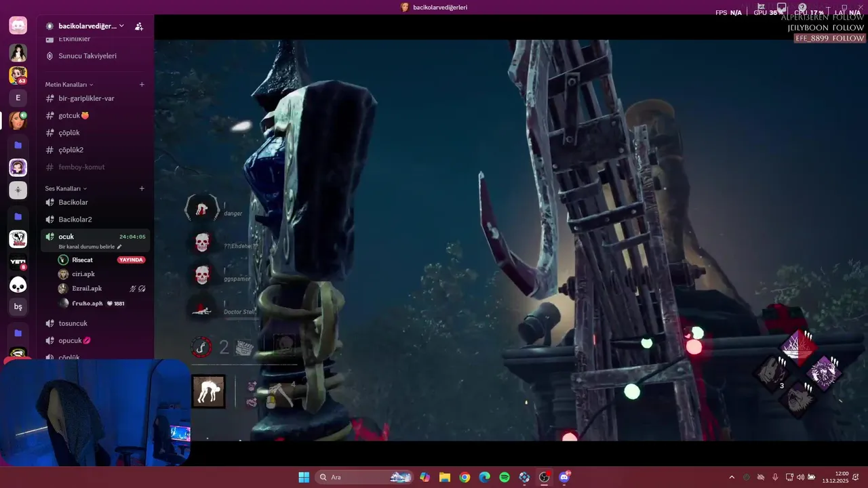
Task: Click the Dead by Daylight stream view
Action: (x=511, y=241)
